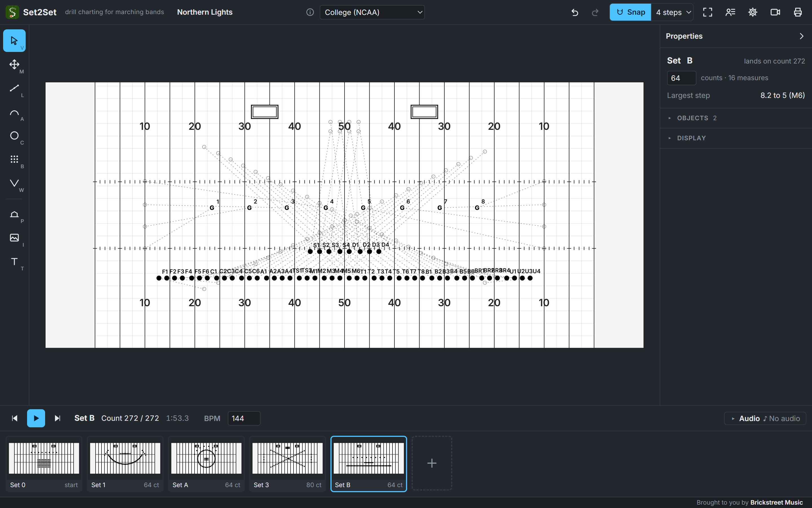
Task: Rename the Northern Lights show title
Action: coord(205,12)
